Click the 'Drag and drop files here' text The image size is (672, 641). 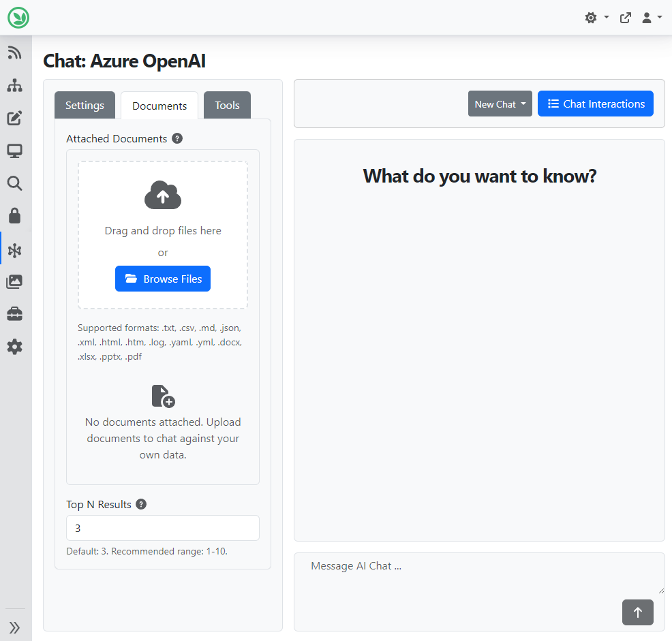tap(163, 230)
